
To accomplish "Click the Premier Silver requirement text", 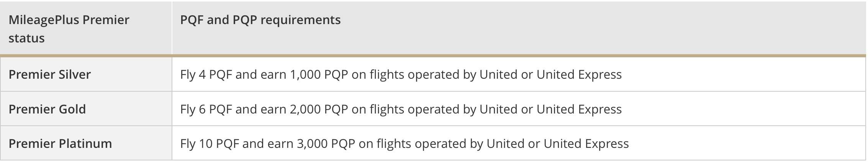I will pyautogui.click(x=401, y=75).
